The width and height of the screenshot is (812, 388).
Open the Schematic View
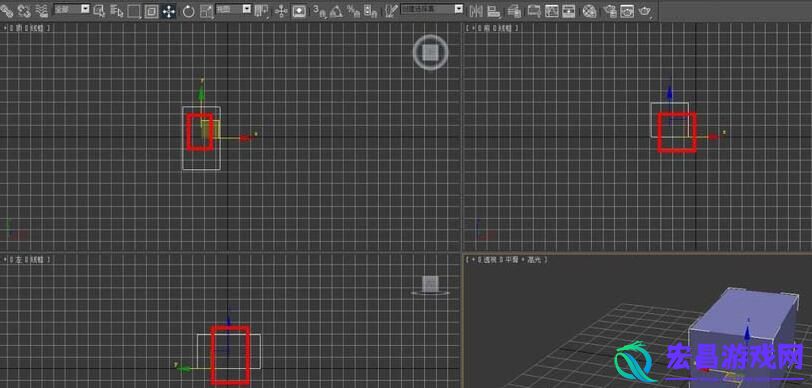(569, 11)
